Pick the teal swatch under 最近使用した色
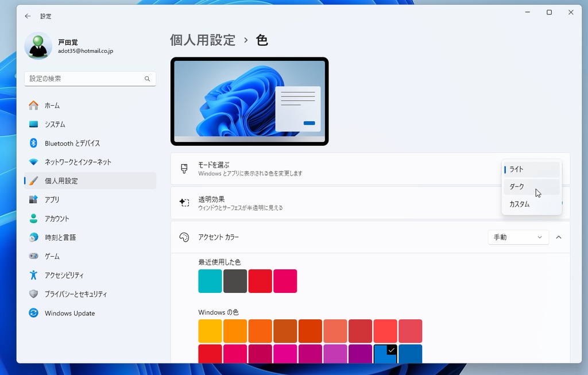This screenshot has width=588, height=375. pos(210,281)
